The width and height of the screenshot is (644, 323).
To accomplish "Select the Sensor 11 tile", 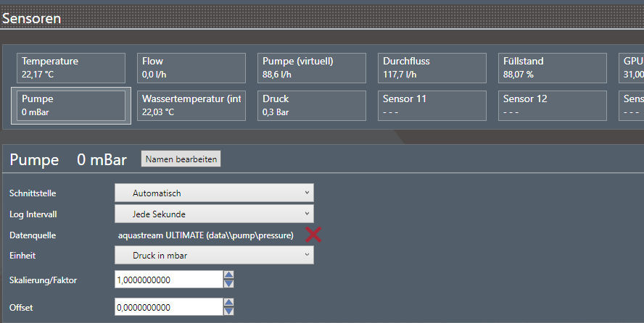I will tap(432, 105).
